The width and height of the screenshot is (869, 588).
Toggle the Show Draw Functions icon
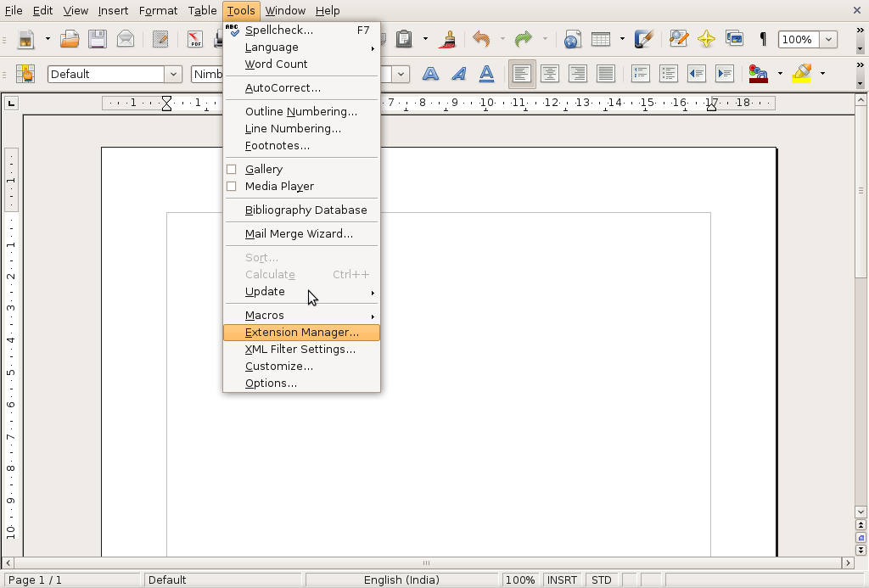[644, 39]
